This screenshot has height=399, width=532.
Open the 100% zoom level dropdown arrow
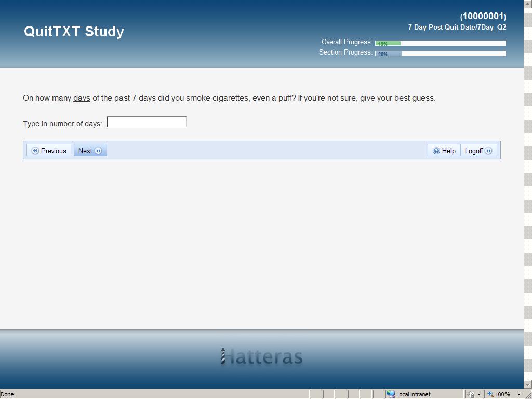(x=519, y=395)
